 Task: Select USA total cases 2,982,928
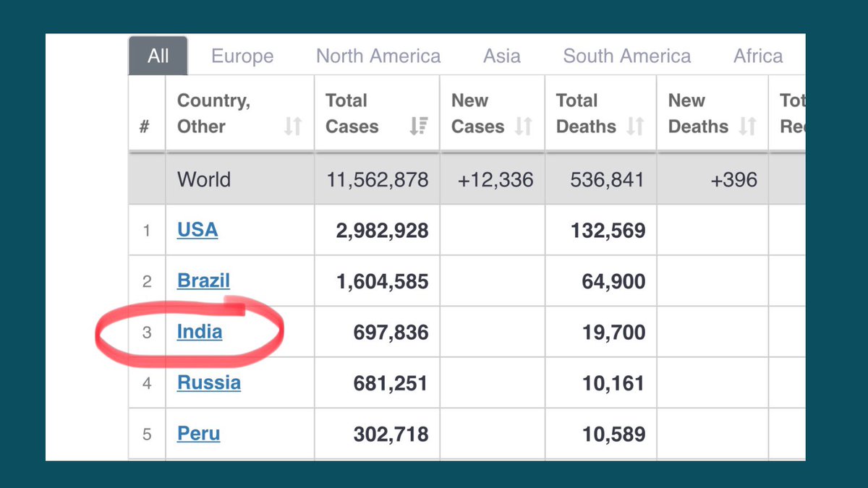click(382, 231)
